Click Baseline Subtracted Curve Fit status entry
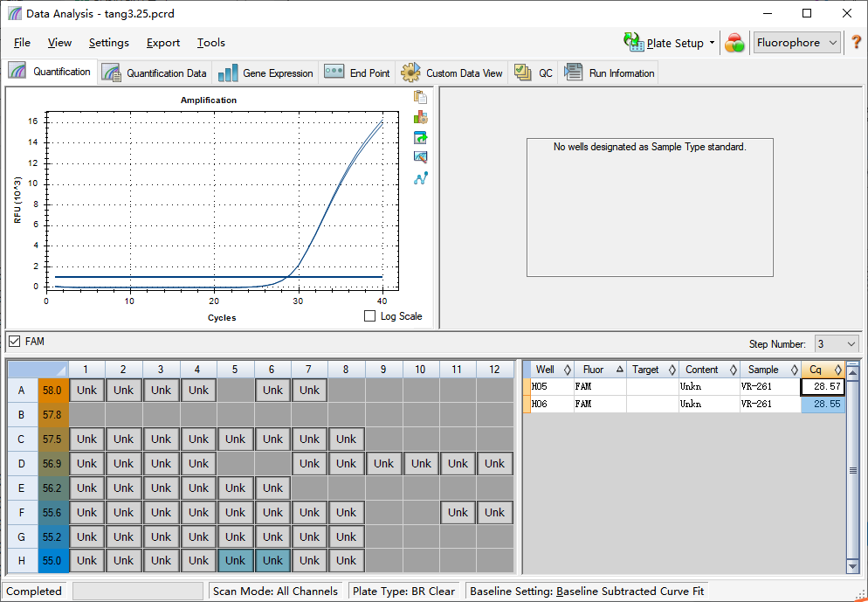The width and height of the screenshot is (868, 602). point(587,591)
